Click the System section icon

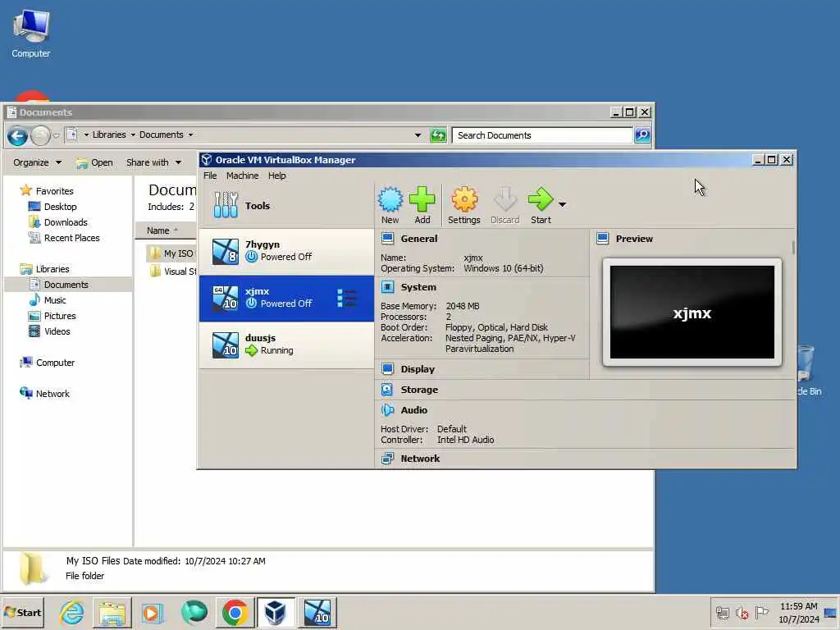tap(388, 287)
